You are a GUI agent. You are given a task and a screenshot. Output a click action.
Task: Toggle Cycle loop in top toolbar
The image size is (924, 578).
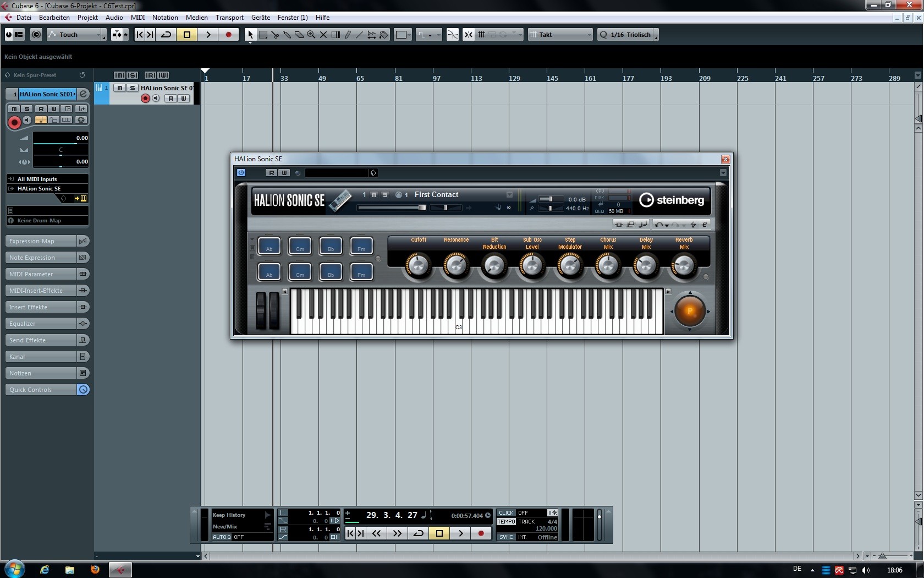pos(166,35)
